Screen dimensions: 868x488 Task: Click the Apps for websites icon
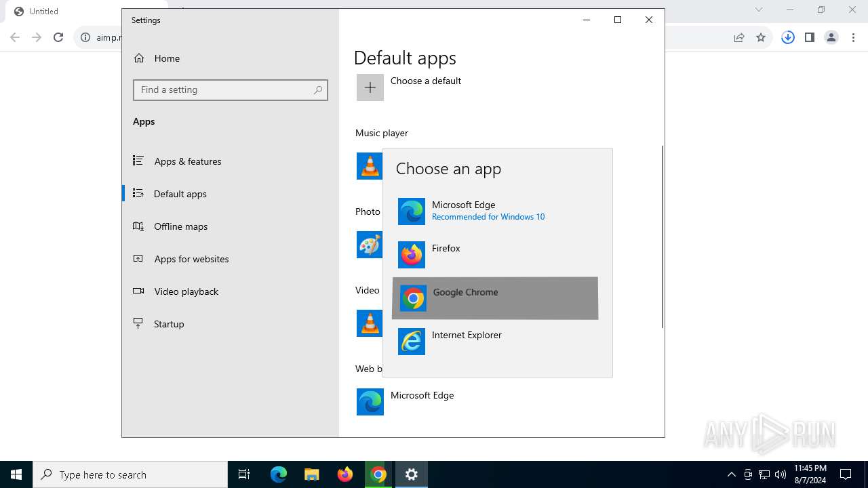[x=138, y=259]
